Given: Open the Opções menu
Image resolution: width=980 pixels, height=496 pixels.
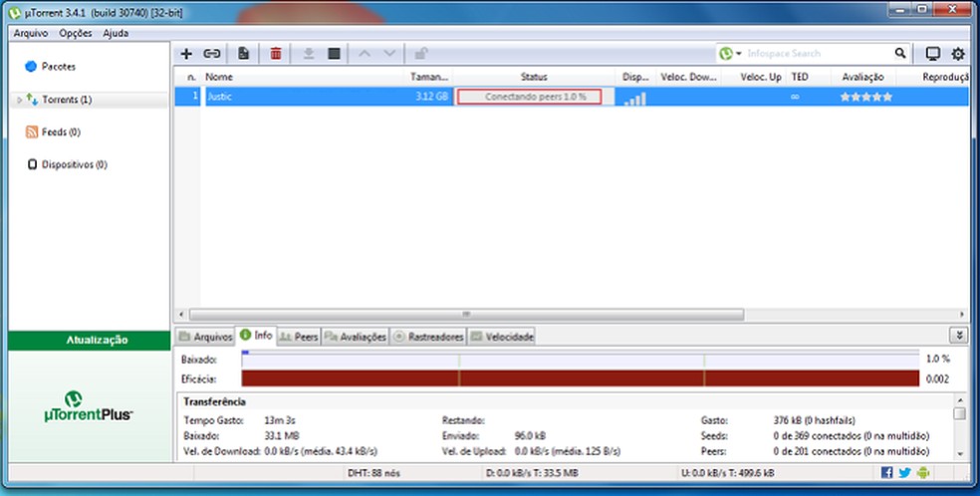Looking at the screenshot, I should [76, 33].
